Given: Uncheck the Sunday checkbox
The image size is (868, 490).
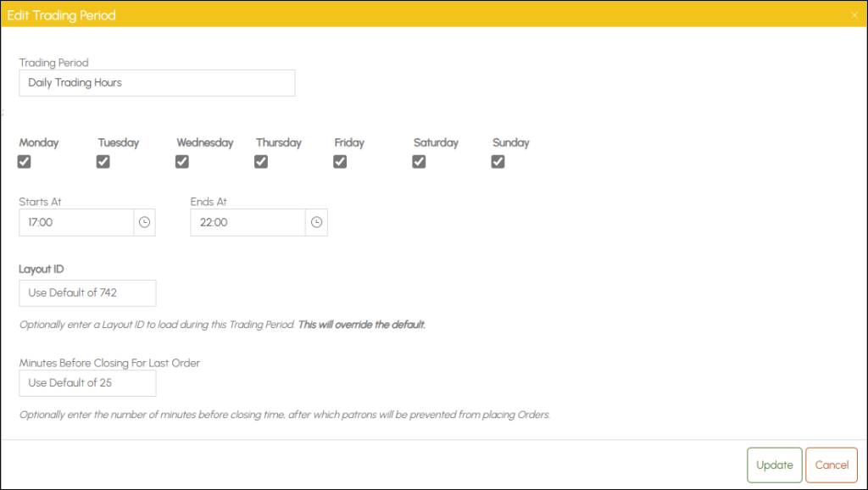Looking at the screenshot, I should pyautogui.click(x=498, y=162).
